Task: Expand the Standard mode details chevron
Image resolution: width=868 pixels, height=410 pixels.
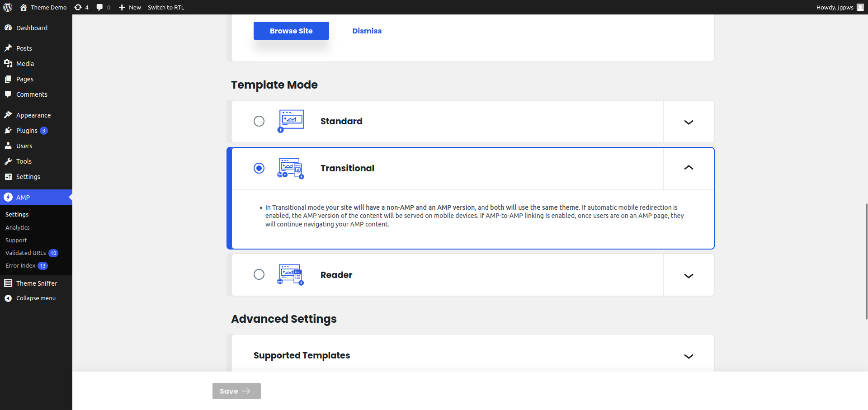Action: 689,122
